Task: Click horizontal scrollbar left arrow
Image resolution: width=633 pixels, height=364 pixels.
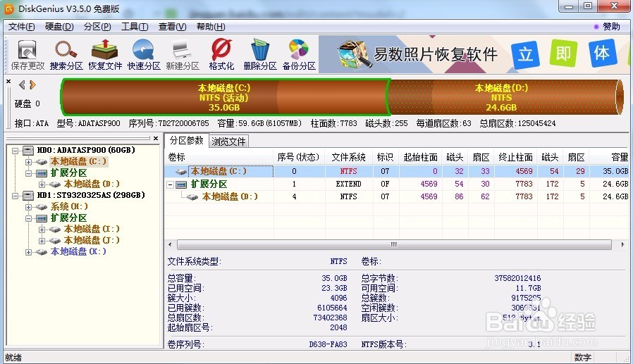Action: click(x=170, y=244)
